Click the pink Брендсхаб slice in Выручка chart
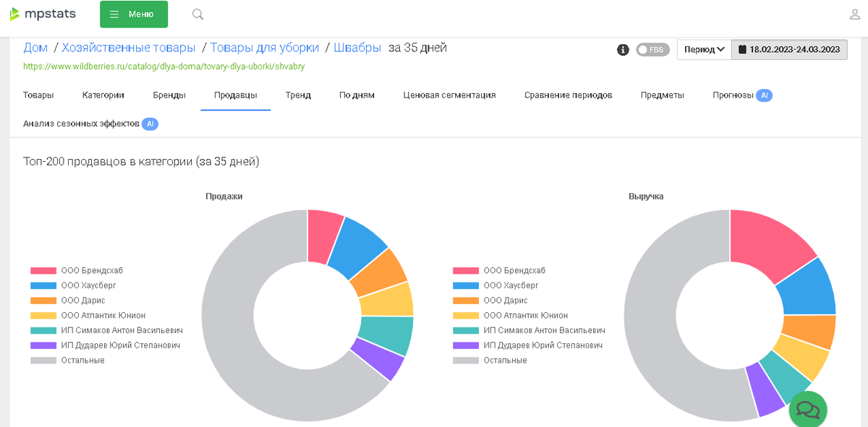868x427 pixels. 767,244
